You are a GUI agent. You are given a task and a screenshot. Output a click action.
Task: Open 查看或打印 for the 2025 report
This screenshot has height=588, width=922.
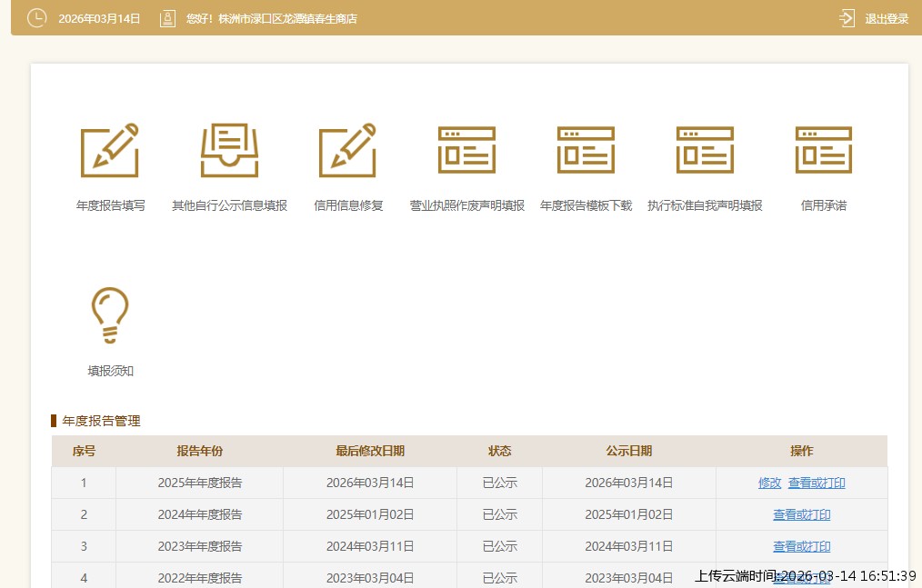[x=816, y=483]
